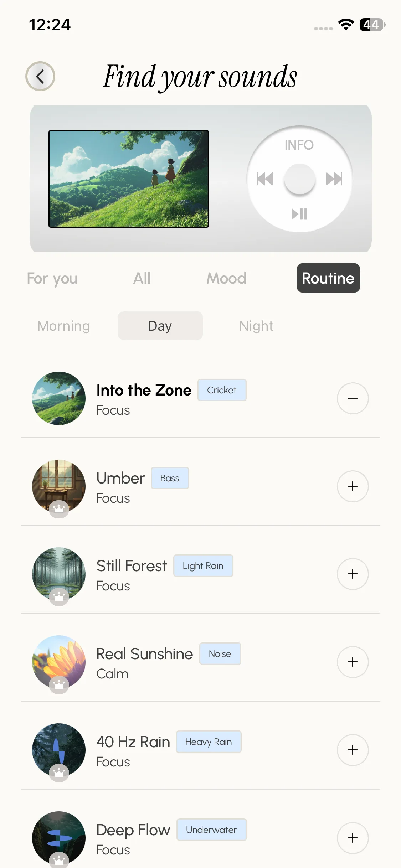Image resolution: width=401 pixels, height=868 pixels.
Task: Open the Mood tab
Action: point(226,278)
